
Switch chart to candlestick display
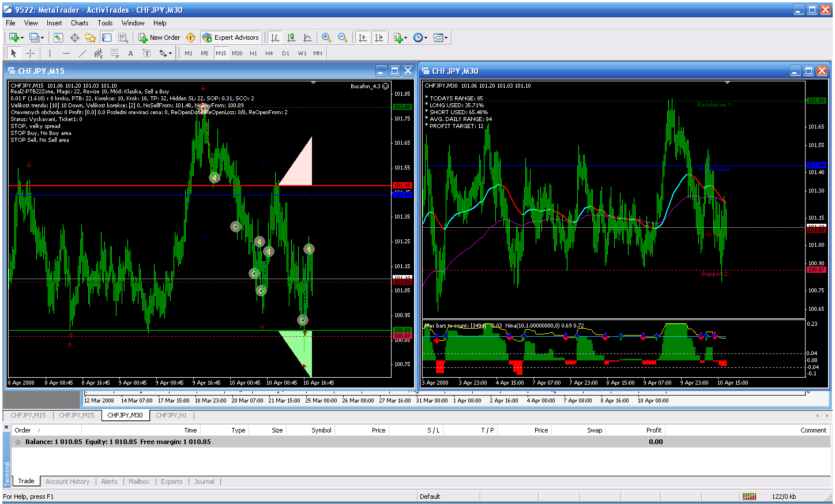pyautogui.click(x=291, y=37)
